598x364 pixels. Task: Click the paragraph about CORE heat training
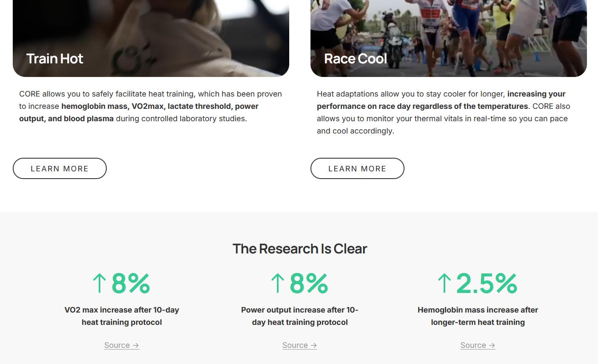coord(151,106)
